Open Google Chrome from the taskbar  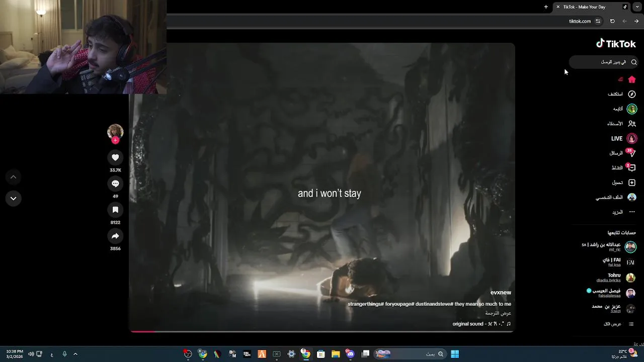(x=305, y=354)
